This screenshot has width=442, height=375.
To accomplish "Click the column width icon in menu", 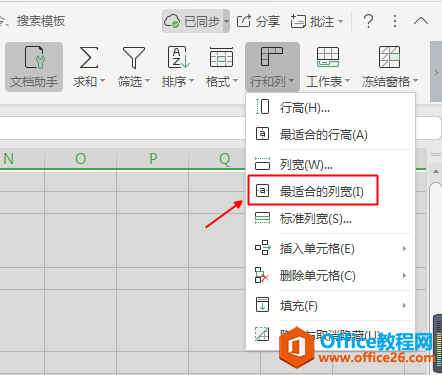I will pos(263,164).
